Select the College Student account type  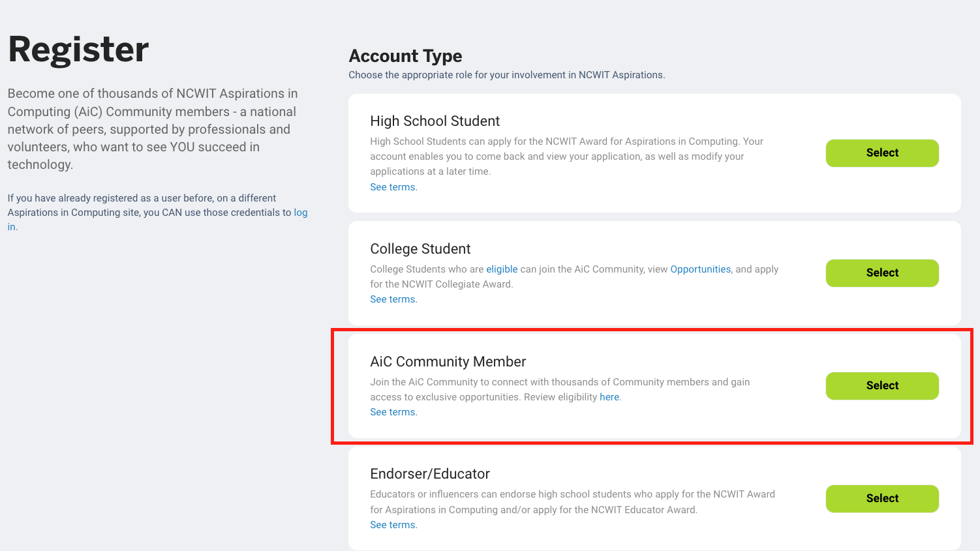882,273
